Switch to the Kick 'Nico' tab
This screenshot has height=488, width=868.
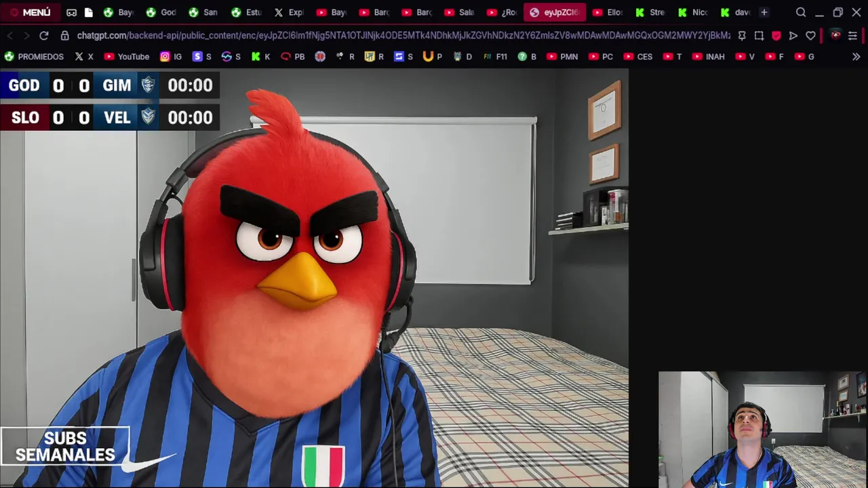click(x=693, y=12)
